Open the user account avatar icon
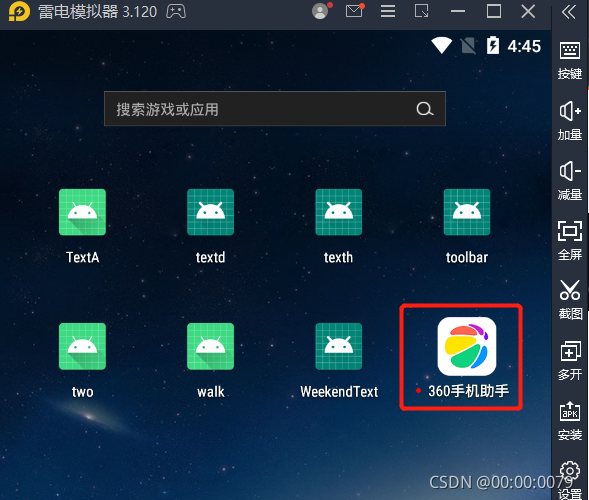589x500 pixels. pos(320,11)
